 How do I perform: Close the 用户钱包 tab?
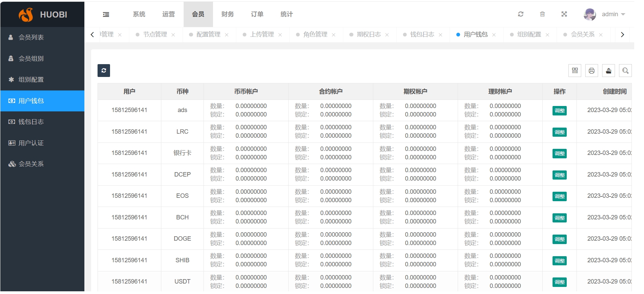click(x=494, y=35)
